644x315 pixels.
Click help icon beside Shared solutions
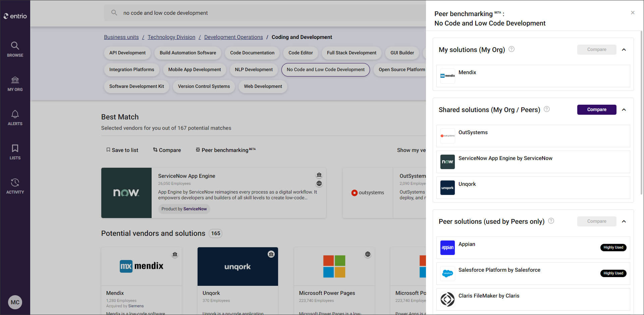[x=547, y=109]
